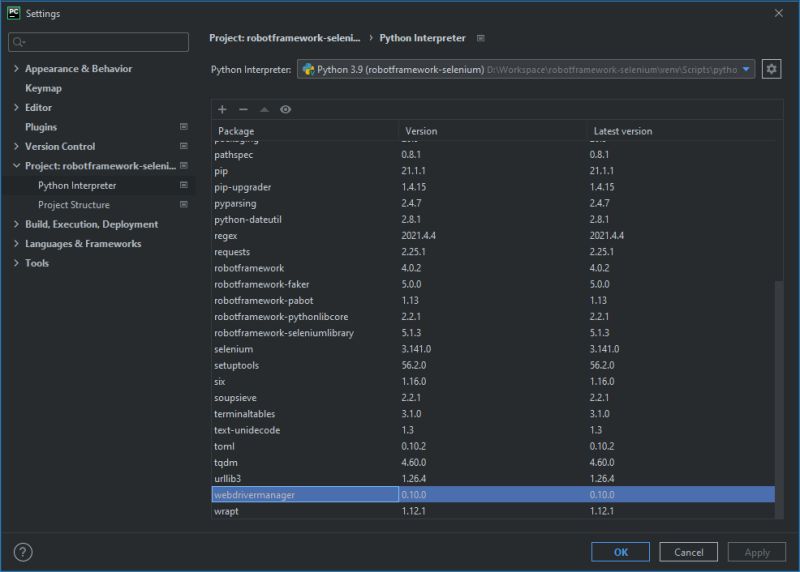
Task: Click the help question mark icon
Action: (x=23, y=552)
